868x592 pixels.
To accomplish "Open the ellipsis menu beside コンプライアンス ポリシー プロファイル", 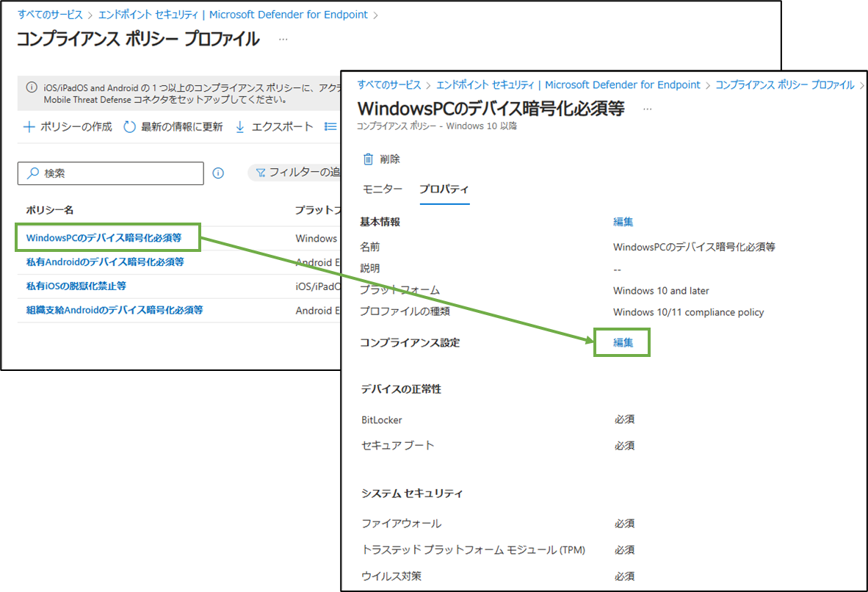I will (283, 40).
